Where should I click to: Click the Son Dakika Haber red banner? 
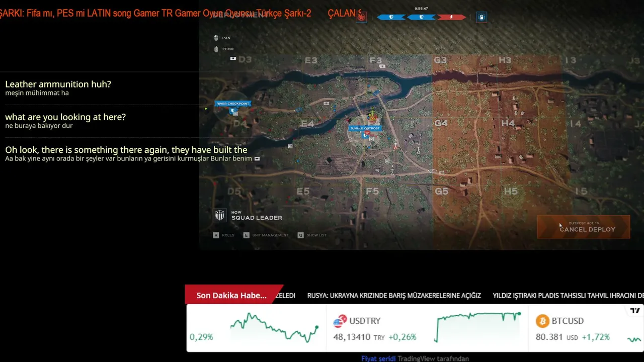coord(230,295)
